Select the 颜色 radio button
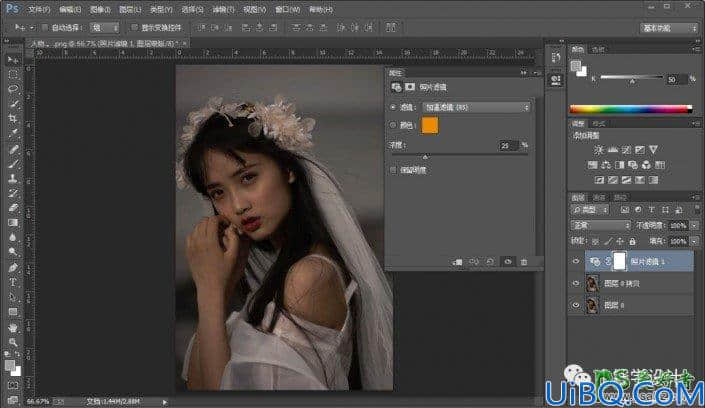The image size is (705, 408). [x=393, y=125]
